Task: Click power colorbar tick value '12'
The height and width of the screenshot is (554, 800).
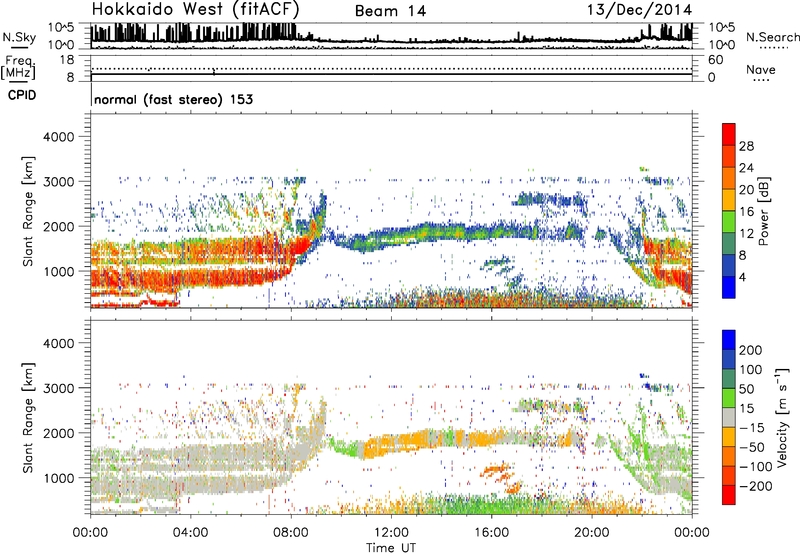Action: [x=746, y=234]
